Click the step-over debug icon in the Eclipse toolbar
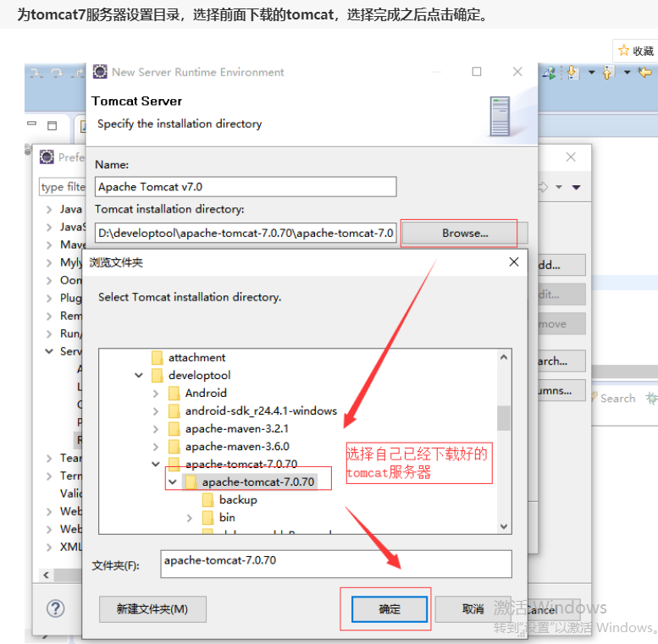Viewport: 658px width, 644px height. pyautogui.click(x=56, y=73)
